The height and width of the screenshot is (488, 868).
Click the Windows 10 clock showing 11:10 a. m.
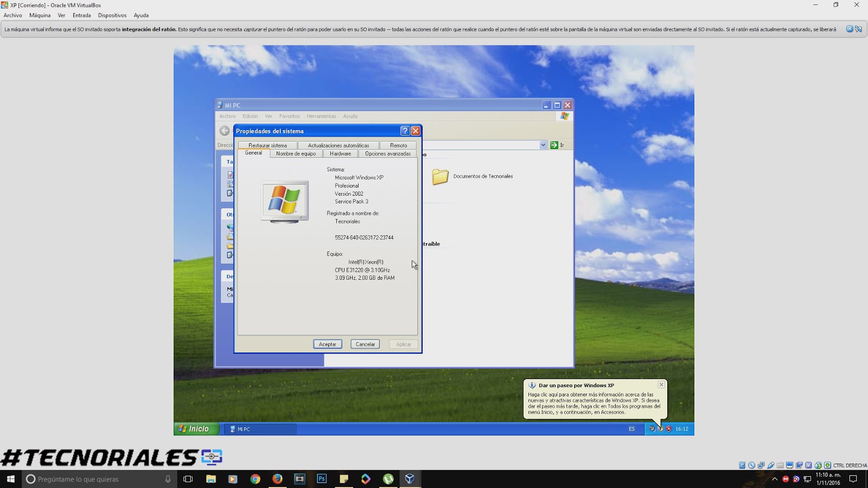coord(828,479)
